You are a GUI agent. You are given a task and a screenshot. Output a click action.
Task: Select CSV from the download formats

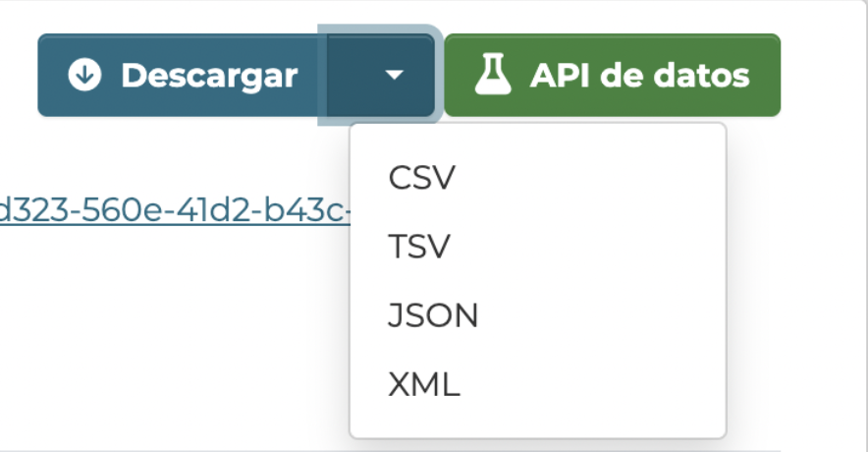point(422,178)
